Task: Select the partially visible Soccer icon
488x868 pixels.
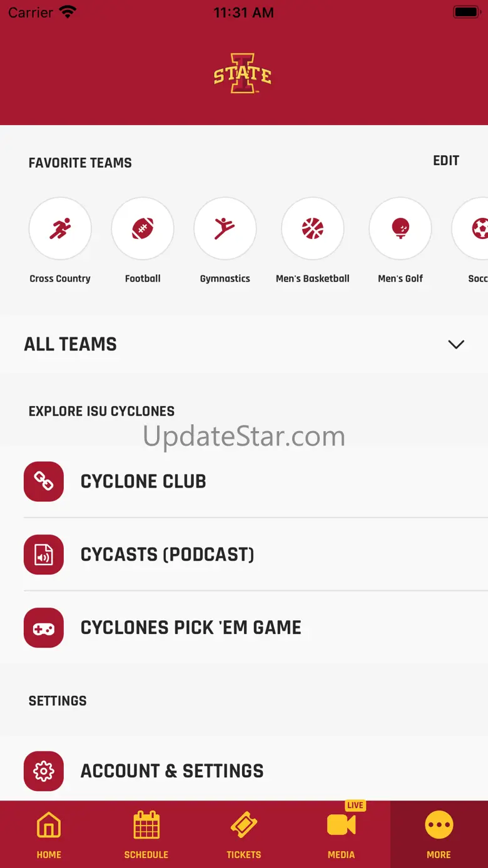Action: click(x=470, y=229)
